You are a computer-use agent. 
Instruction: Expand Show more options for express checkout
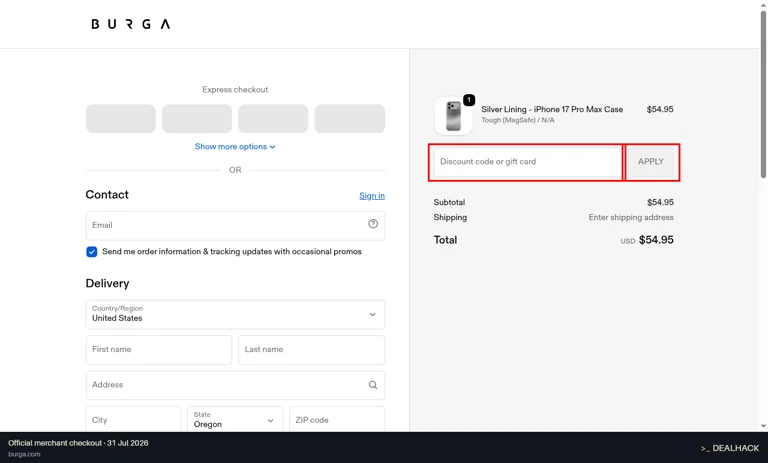235,146
